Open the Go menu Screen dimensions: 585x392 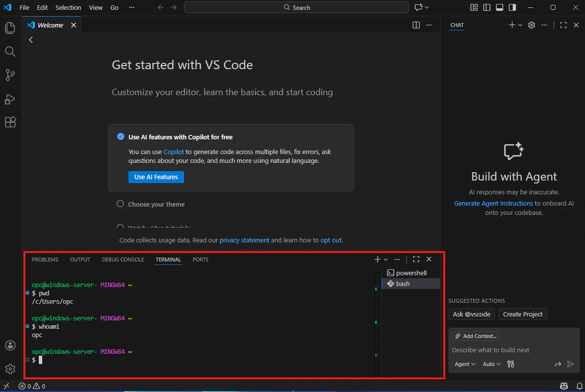click(114, 7)
